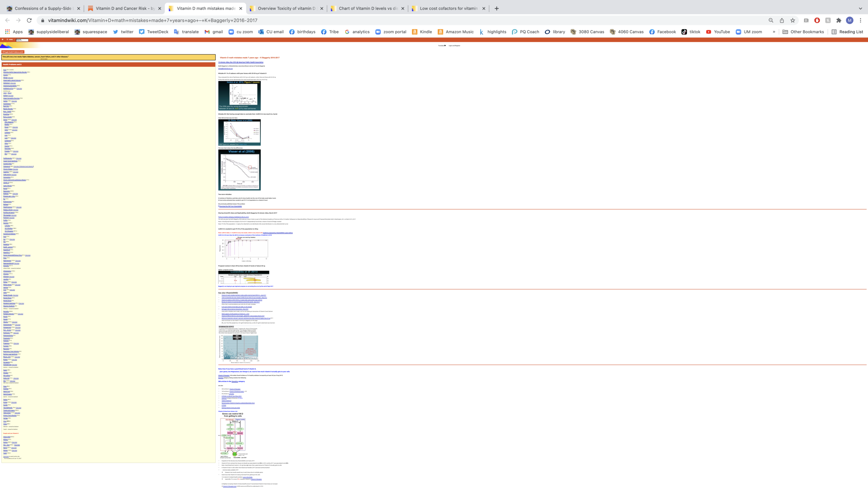868x488 pixels.
Task: Open the YouTube bookmark
Action: [x=718, y=32]
